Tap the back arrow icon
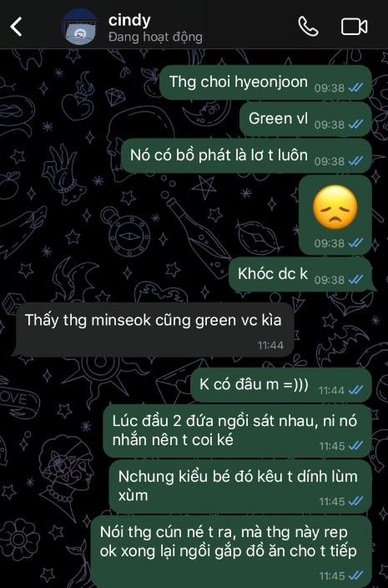 [x=16, y=27]
